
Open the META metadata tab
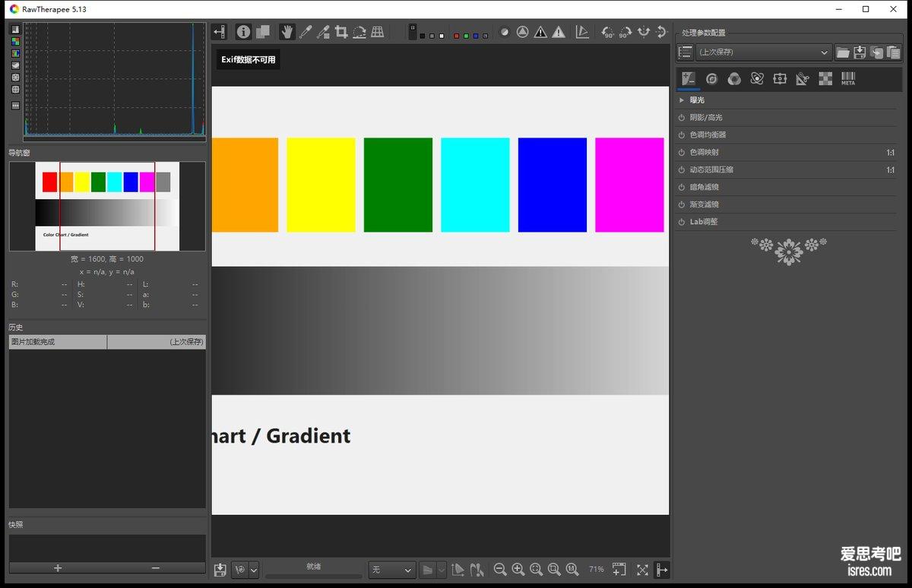[848, 79]
